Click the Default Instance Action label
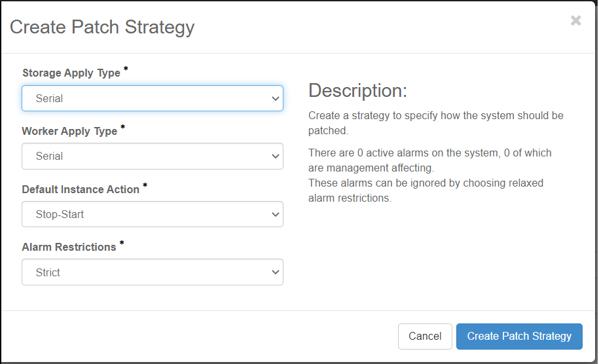Viewport: 599px width, 364px height. (81, 189)
